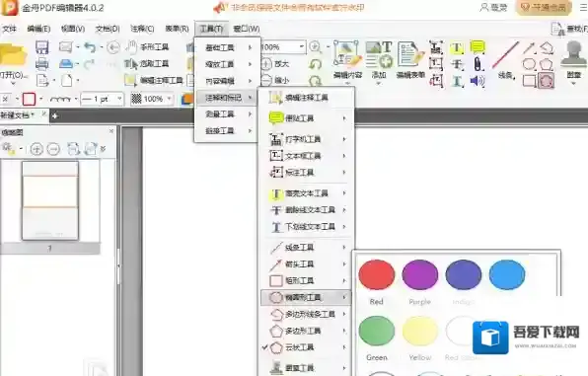The width and height of the screenshot is (588, 376).
Task: Toggle checked 云状工具 cloud tool item
Action: (305, 347)
